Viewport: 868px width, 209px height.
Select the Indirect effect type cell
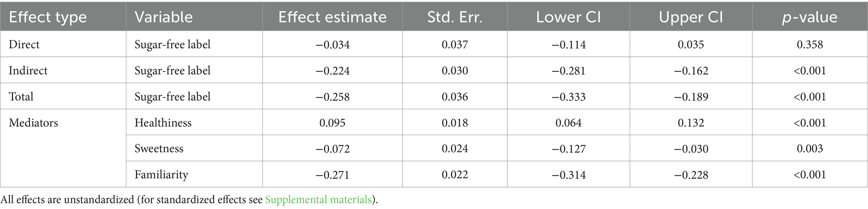click(28, 70)
